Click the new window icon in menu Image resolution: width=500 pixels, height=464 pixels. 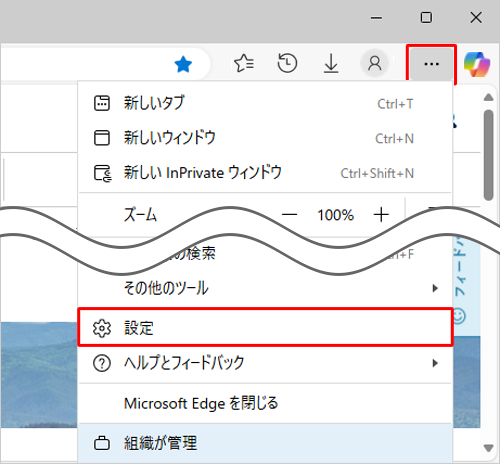102,138
